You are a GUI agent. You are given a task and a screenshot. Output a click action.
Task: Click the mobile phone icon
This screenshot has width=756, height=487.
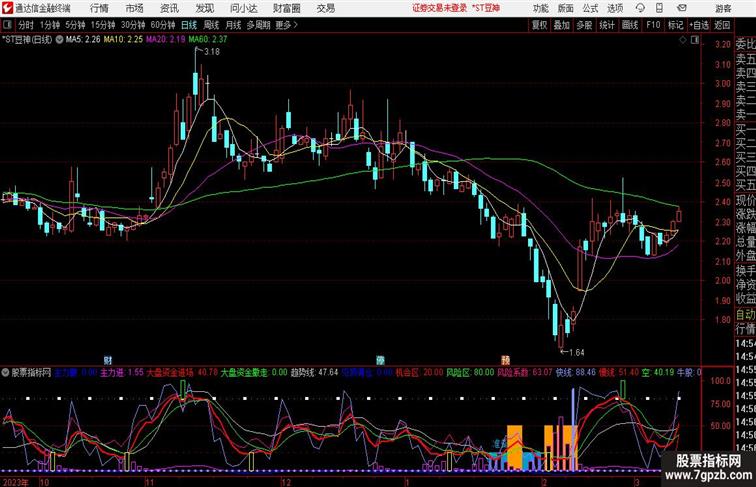[660, 8]
